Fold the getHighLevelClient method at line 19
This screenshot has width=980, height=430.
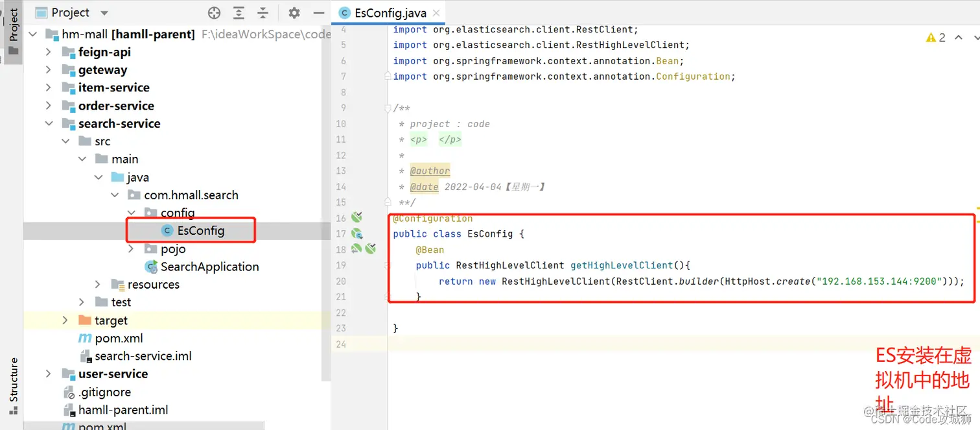click(388, 265)
